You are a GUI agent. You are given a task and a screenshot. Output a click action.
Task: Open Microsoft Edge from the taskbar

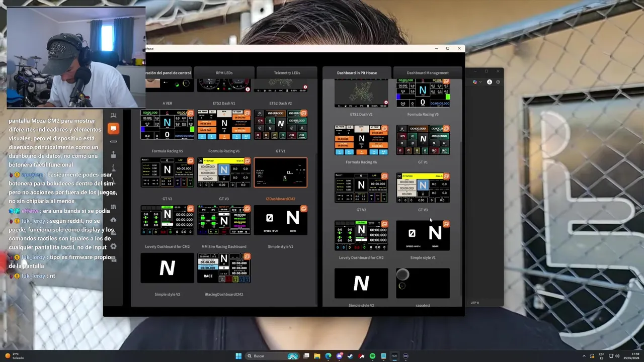(328, 356)
